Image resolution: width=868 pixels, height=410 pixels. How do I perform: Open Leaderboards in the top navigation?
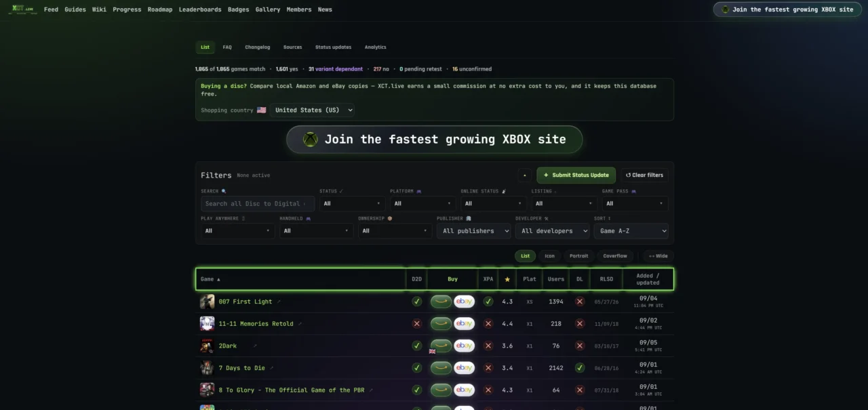(x=200, y=9)
